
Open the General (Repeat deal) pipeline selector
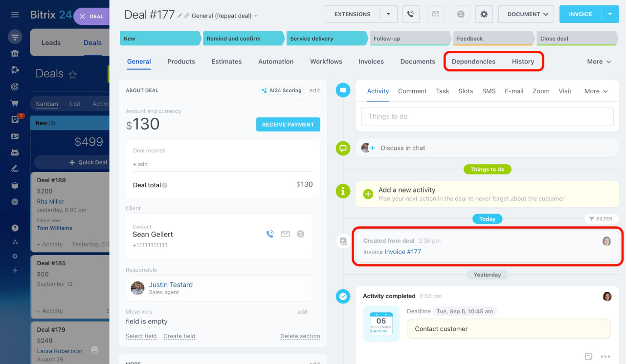224,16
